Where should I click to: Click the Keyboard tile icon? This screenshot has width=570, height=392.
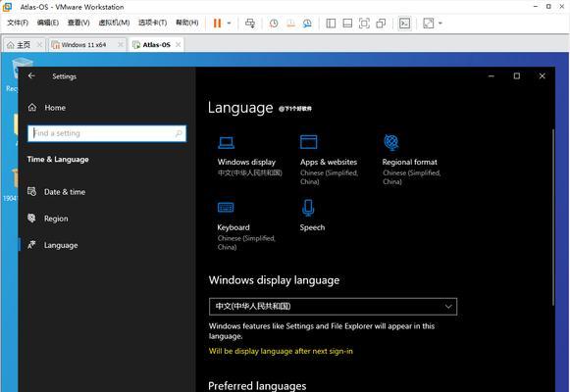pyautogui.click(x=226, y=207)
